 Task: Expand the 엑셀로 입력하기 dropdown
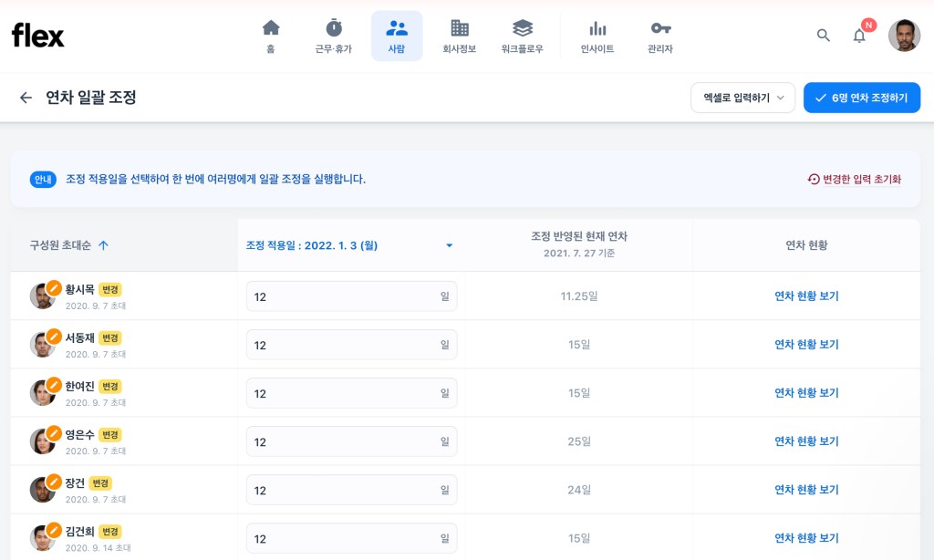click(x=742, y=98)
